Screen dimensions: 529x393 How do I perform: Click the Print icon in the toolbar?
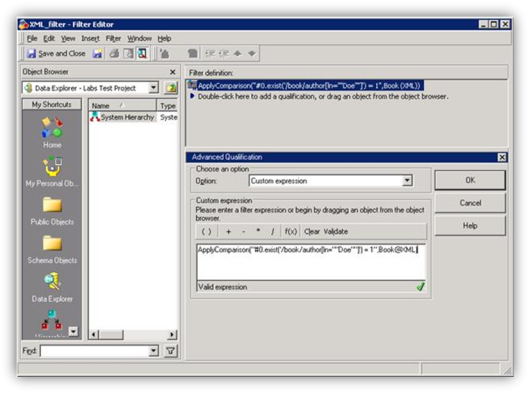114,53
